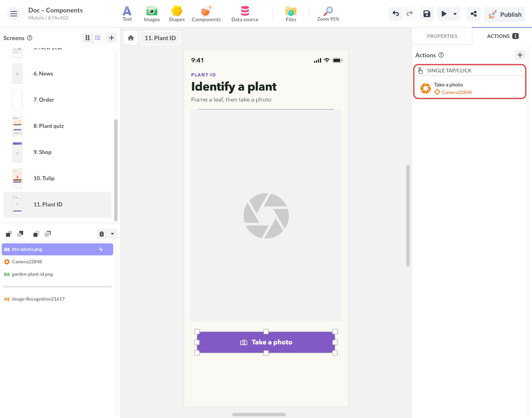The image size is (532, 418).
Task: Run the preview play button
Action: [444, 14]
